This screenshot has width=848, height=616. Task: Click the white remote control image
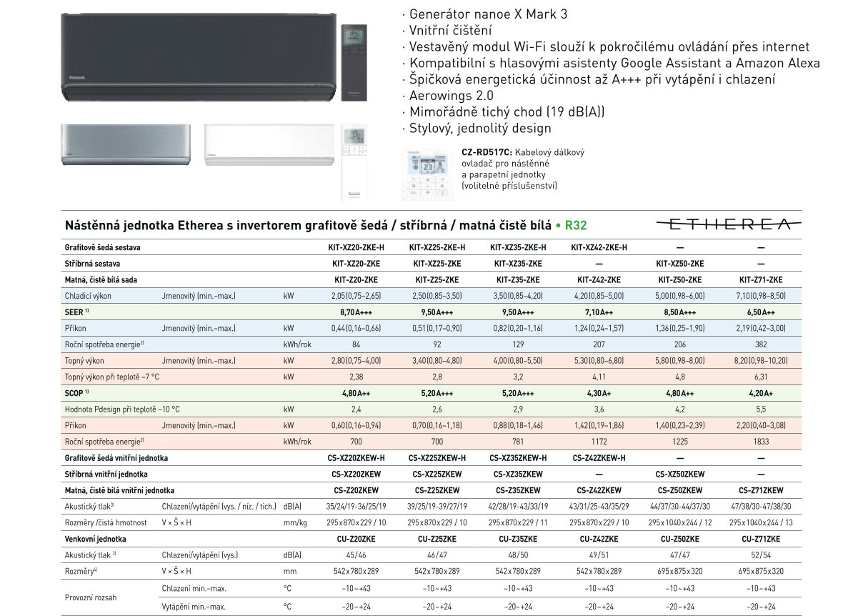click(x=354, y=162)
